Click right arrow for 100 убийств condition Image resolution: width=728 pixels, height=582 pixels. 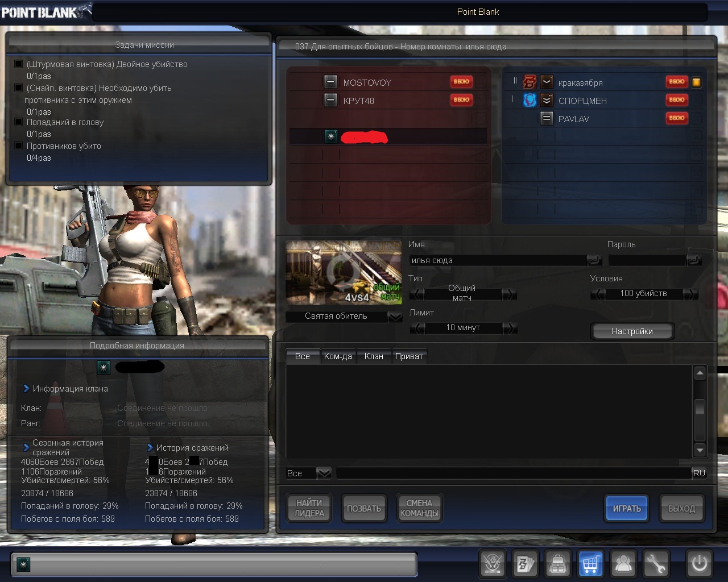tap(690, 294)
